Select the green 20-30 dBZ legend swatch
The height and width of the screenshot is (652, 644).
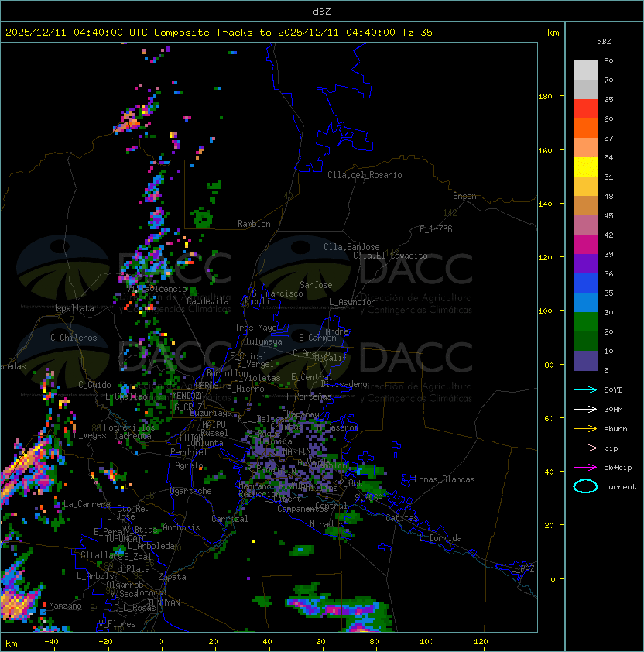pos(585,322)
